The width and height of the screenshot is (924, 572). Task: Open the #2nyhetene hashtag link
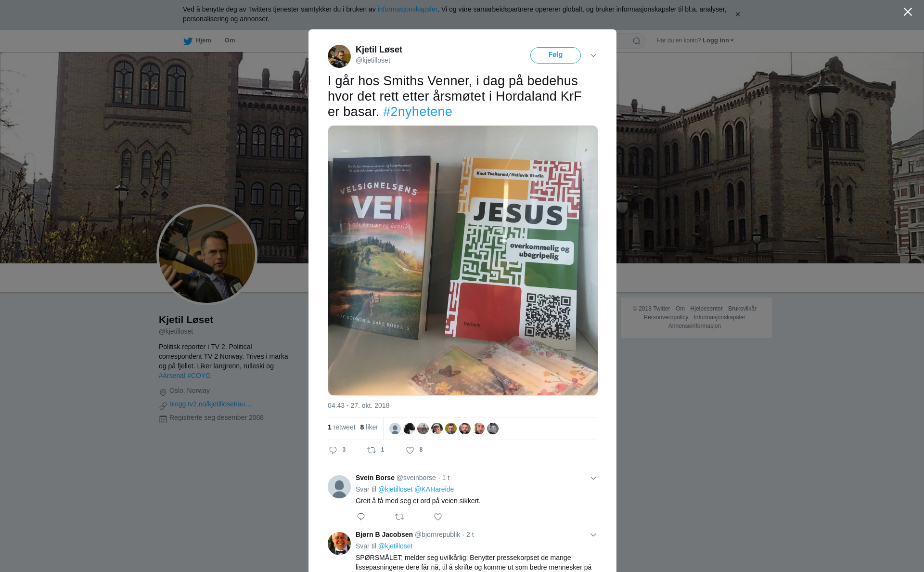click(417, 112)
